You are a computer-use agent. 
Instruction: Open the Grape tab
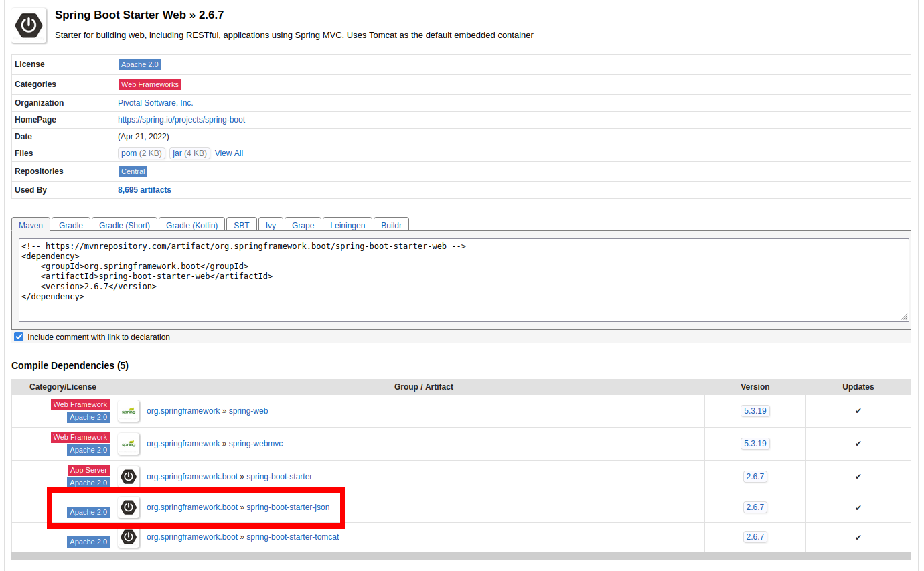coord(303,226)
